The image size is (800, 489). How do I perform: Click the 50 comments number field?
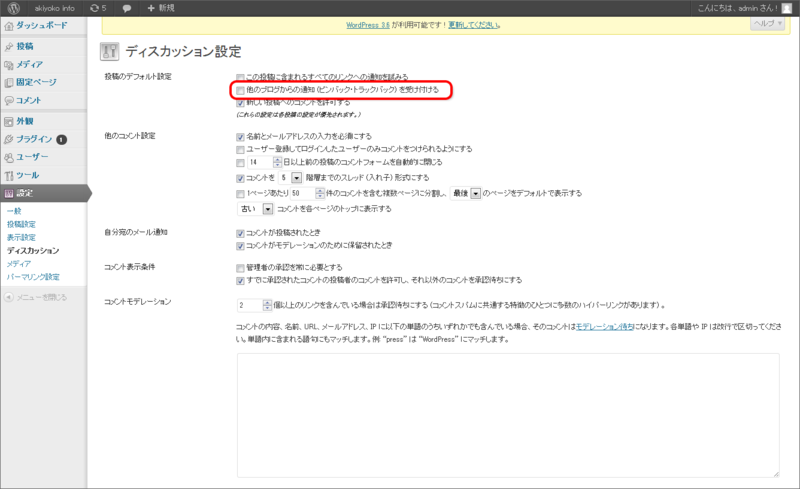coord(303,193)
